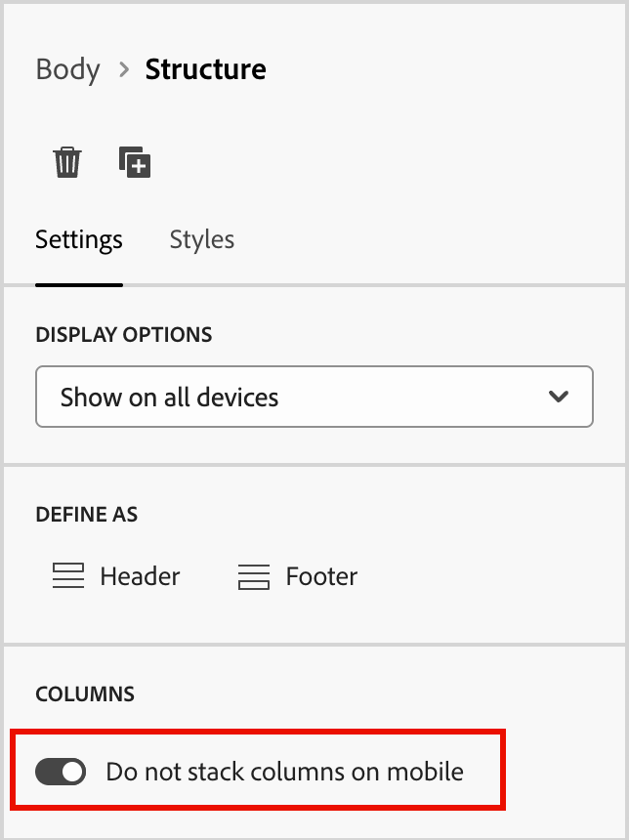Click the trash icon to remove Structure
The image size is (629, 840).
point(66,162)
